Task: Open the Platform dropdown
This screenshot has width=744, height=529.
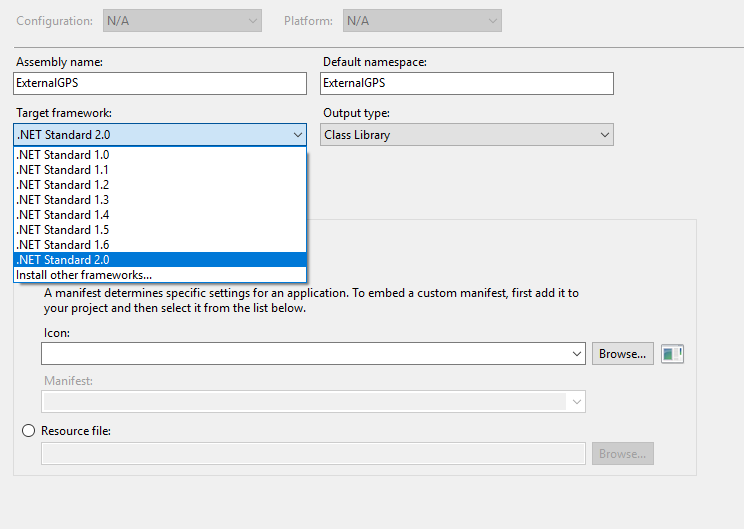Action: pyautogui.click(x=421, y=21)
